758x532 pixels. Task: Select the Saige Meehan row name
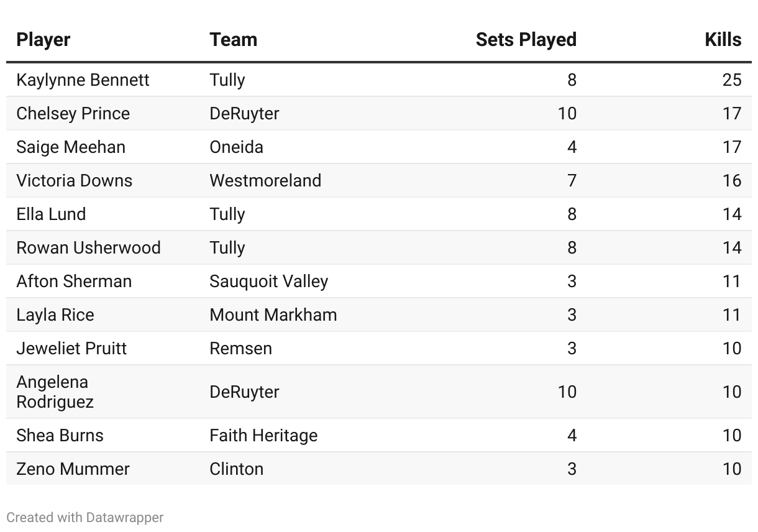(x=71, y=147)
